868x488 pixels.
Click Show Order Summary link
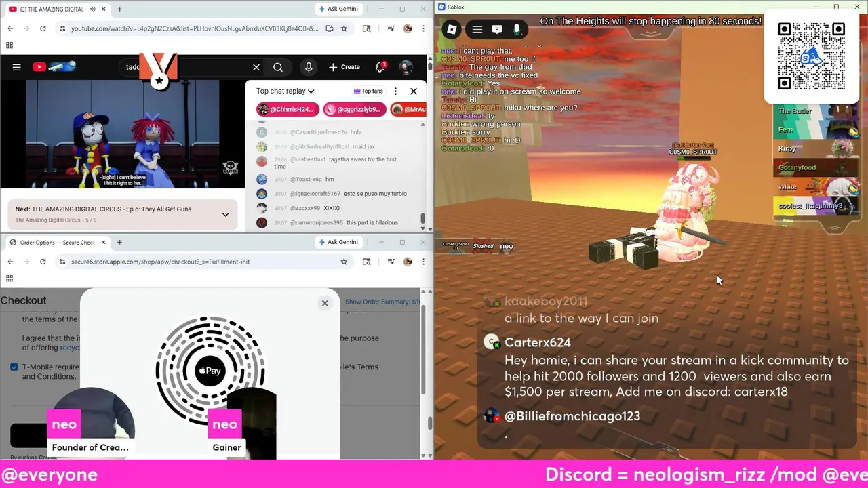[382, 302]
